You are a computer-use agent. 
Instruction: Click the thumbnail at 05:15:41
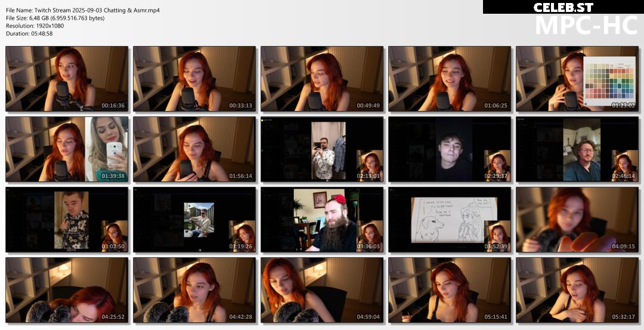450,290
